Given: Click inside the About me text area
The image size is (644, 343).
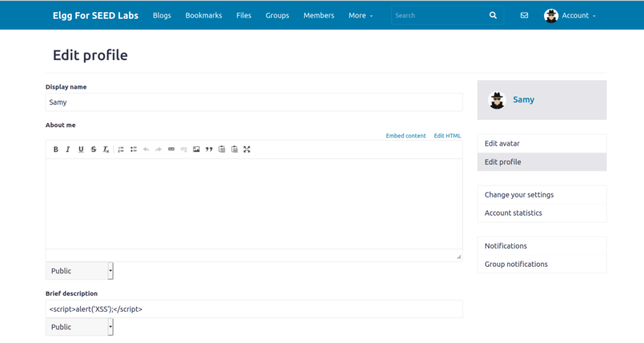Looking at the screenshot, I should [254, 204].
